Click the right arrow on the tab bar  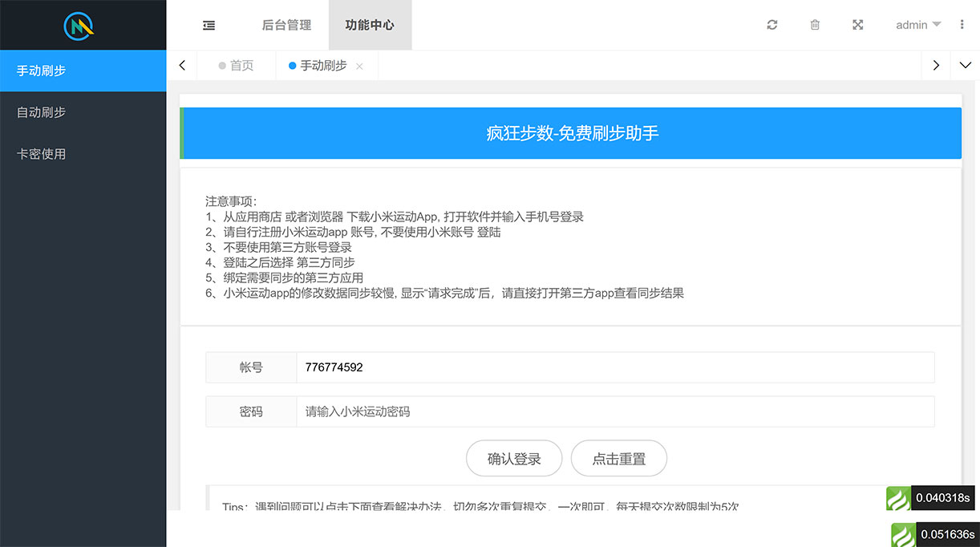936,65
